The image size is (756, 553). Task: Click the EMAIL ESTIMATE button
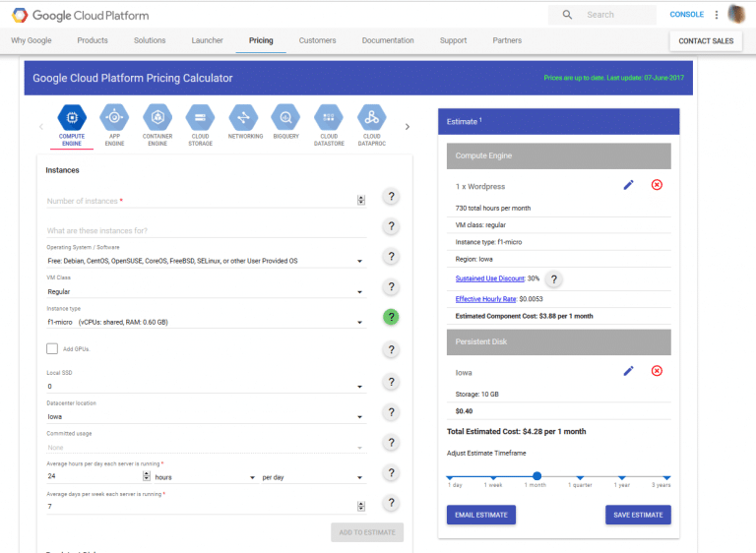point(481,515)
